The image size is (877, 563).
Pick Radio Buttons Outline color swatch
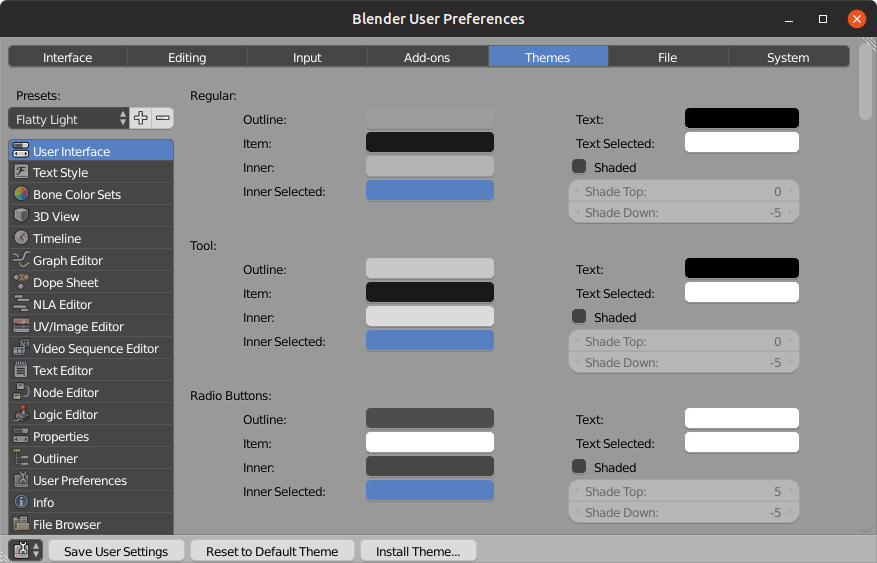430,418
